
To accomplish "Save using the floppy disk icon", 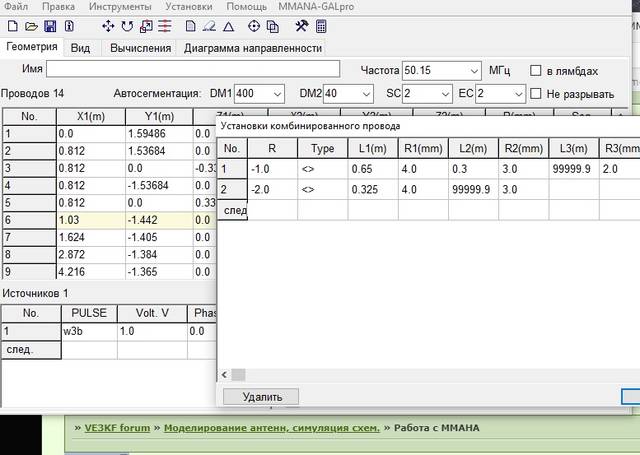I will point(50,27).
